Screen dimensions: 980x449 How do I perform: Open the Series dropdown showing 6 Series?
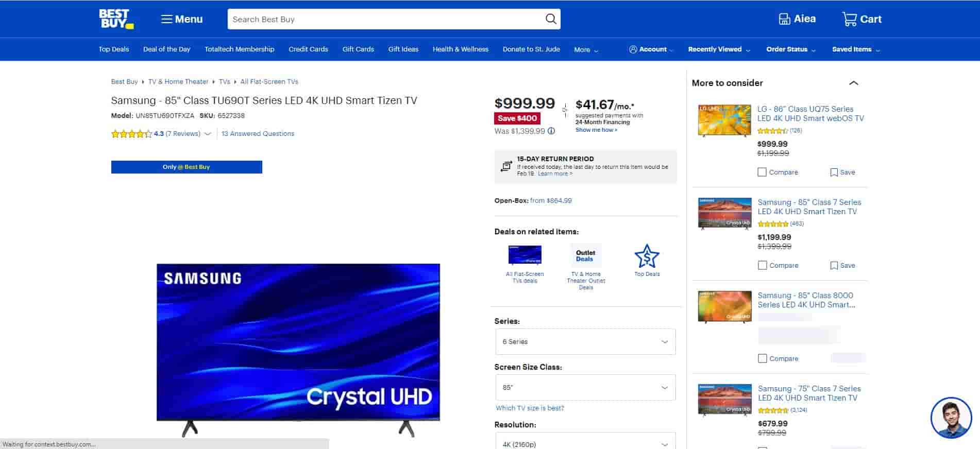click(585, 342)
